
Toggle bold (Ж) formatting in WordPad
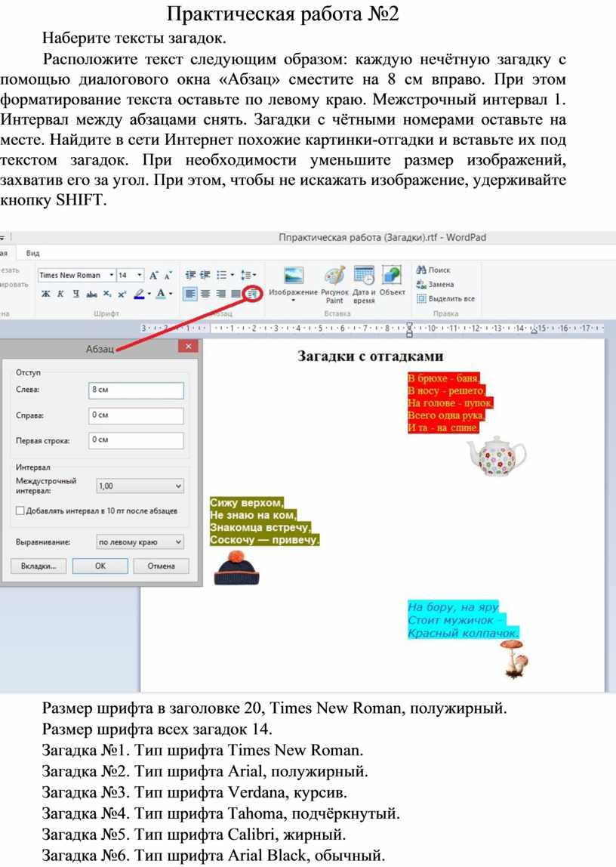(x=46, y=294)
